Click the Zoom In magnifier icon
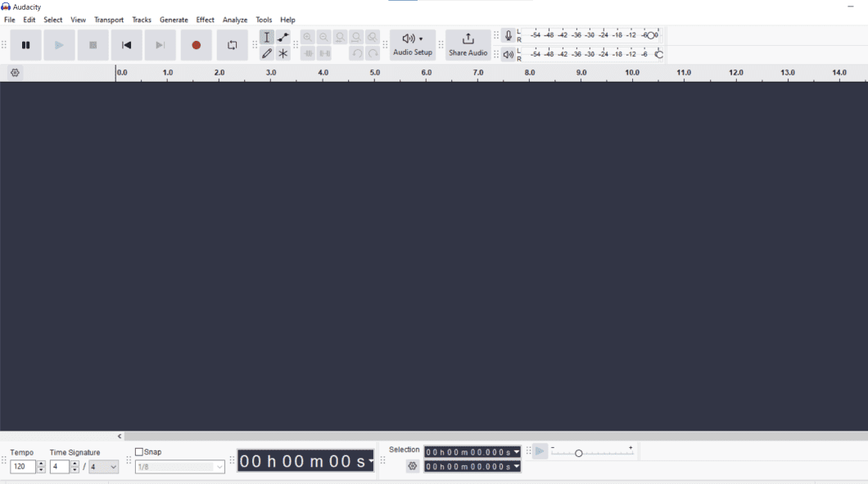Viewport: 868px width, 484px height. pos(308,37)
